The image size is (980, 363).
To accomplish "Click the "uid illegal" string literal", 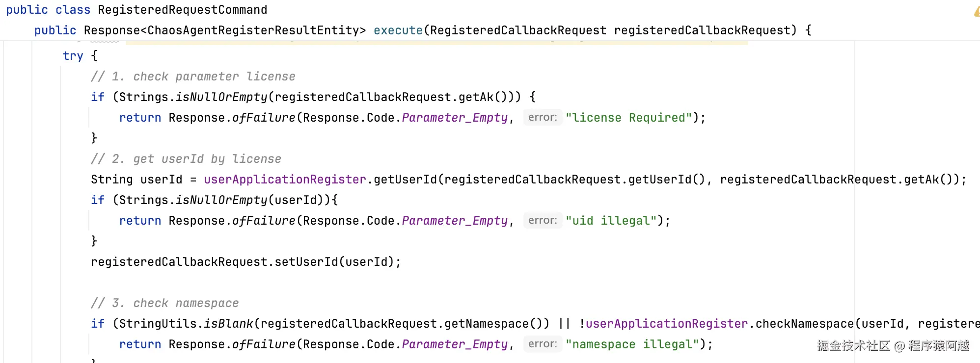I will coord(611,221).
